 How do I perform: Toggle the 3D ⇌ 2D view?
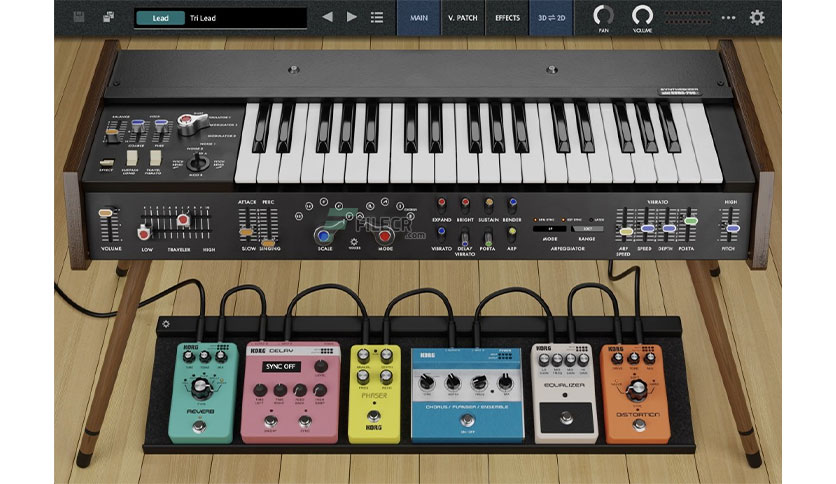[551, 18]
